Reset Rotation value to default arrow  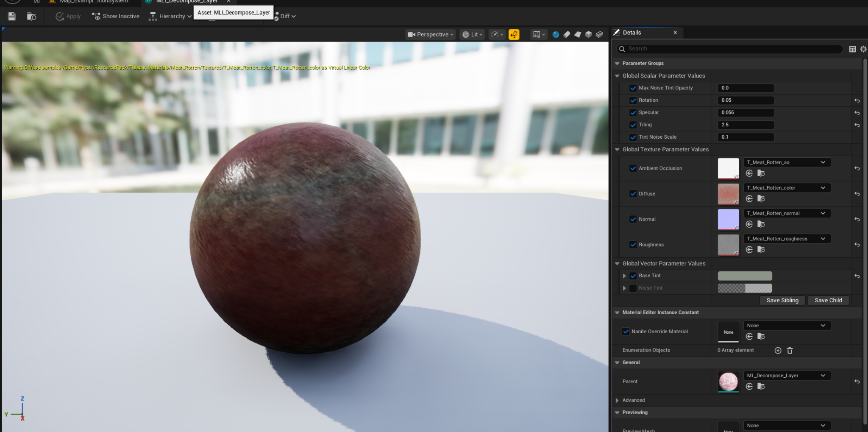(x=857, y=100)
